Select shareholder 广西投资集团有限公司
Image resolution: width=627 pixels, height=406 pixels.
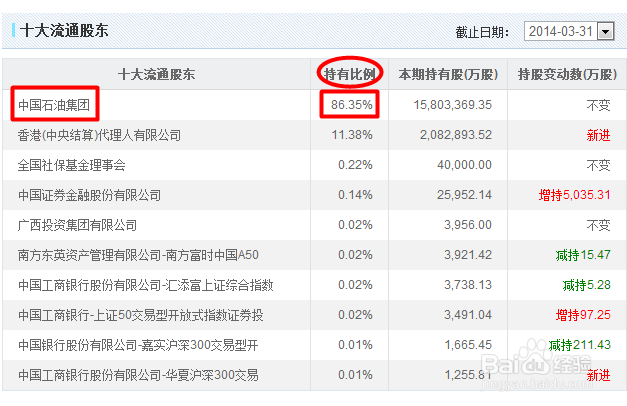(77, 225)
